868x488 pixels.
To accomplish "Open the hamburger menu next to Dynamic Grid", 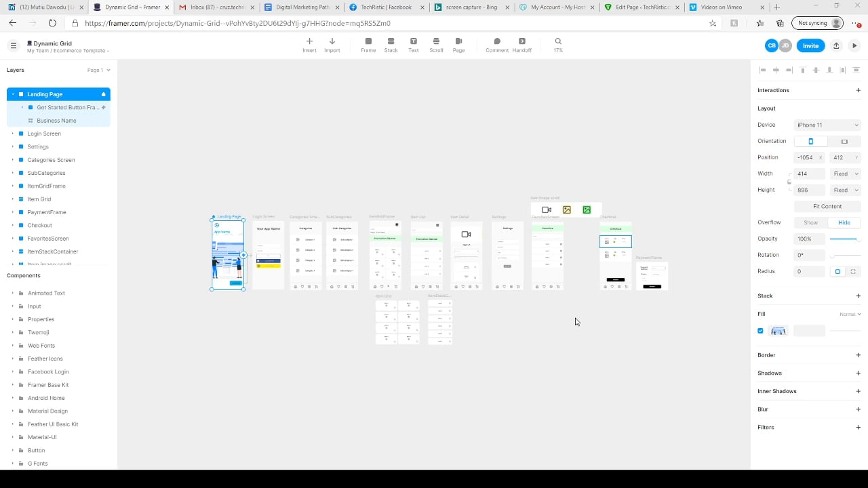I will 13,46.
